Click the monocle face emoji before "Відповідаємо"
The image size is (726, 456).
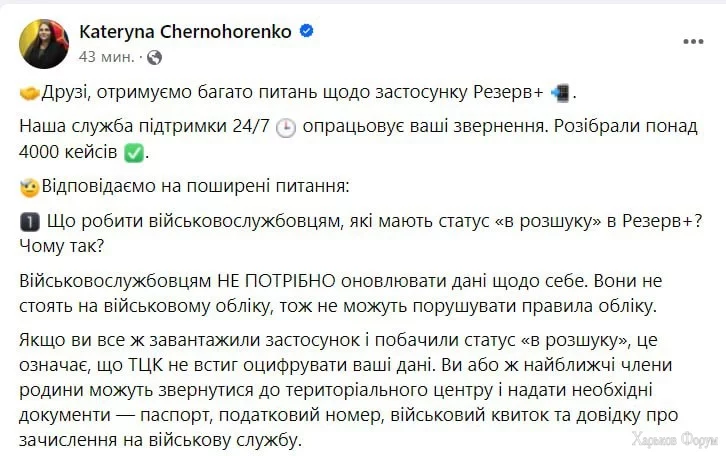point(28,187)
